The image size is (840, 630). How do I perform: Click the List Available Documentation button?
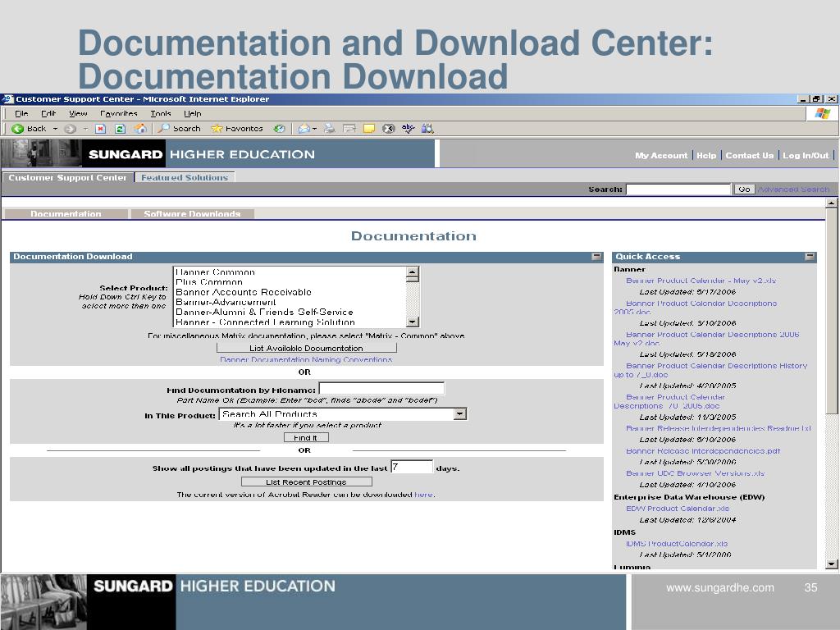(x=307, y=348)
